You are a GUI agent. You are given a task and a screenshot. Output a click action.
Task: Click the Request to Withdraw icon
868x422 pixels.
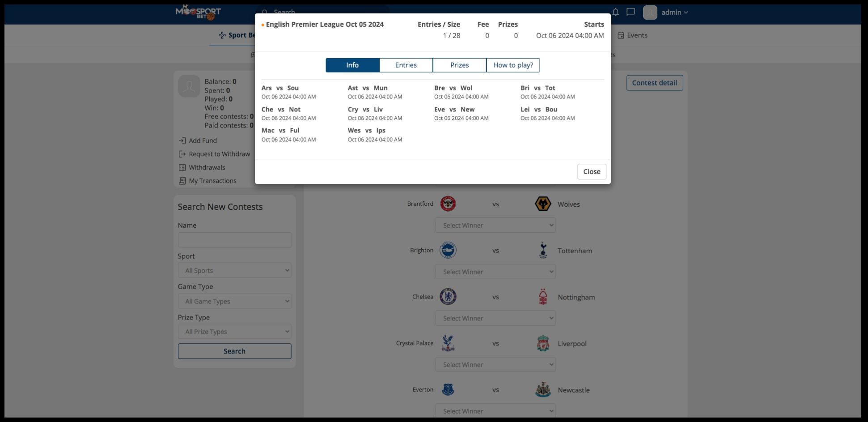[x=182, y=154]
